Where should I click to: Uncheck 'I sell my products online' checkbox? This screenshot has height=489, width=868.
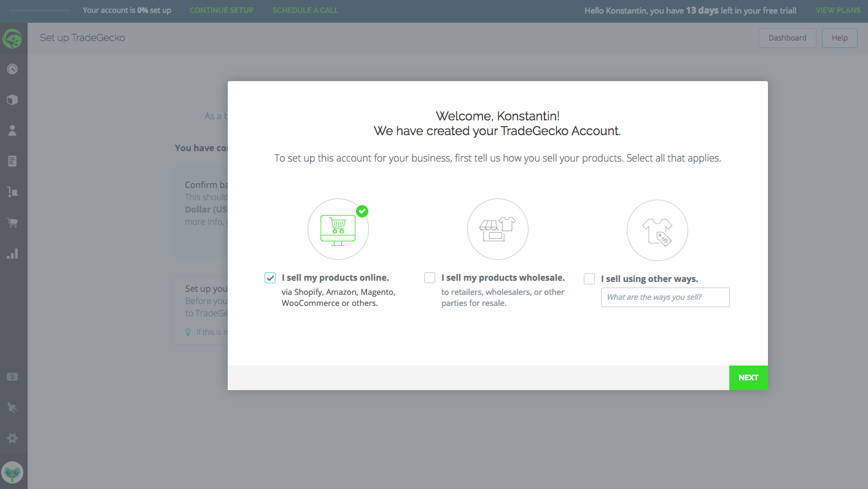270,278
